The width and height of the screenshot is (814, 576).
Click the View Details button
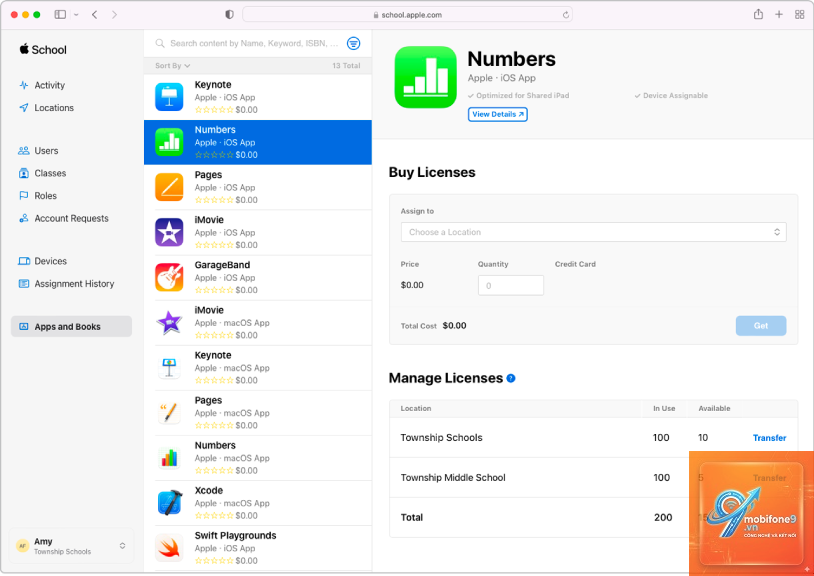coord(497,114)
